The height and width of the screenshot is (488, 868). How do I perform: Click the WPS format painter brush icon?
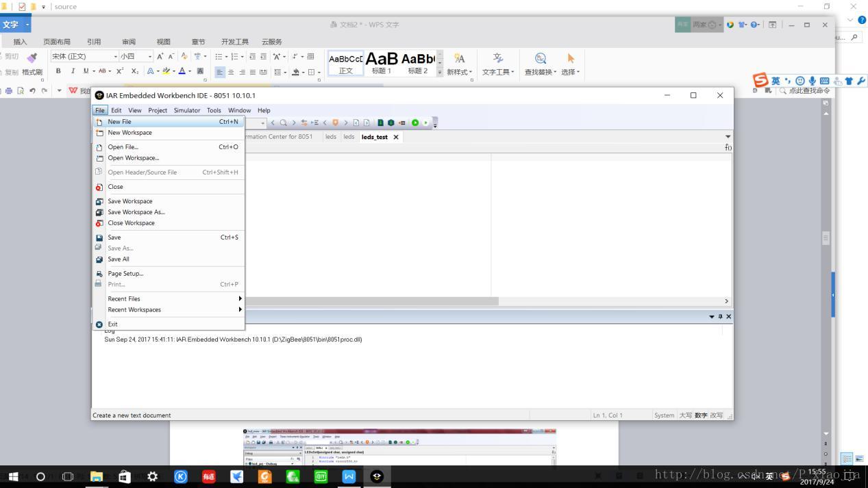(32, 57)
